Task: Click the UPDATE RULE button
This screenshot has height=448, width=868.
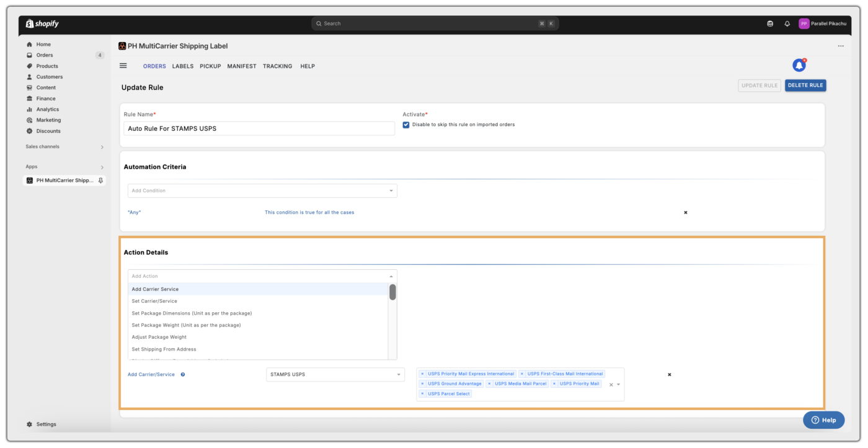Action: coord(759,86)
